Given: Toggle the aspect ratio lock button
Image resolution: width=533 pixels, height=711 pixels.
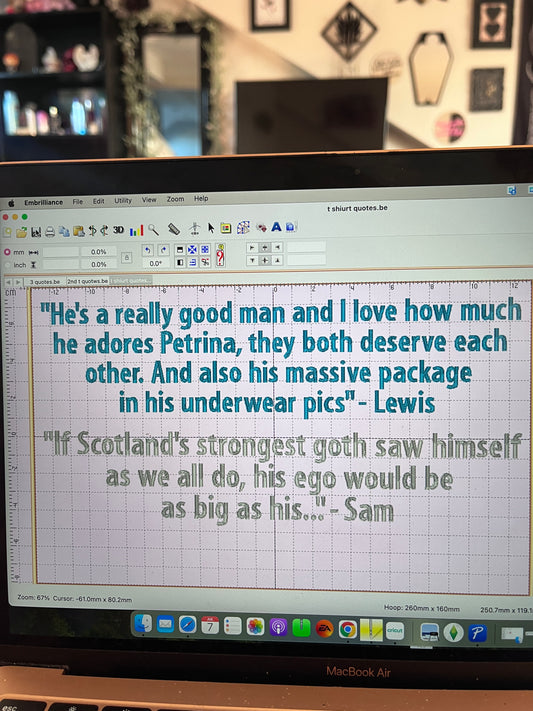Looking at the screenshot, I should coord(127,258).
